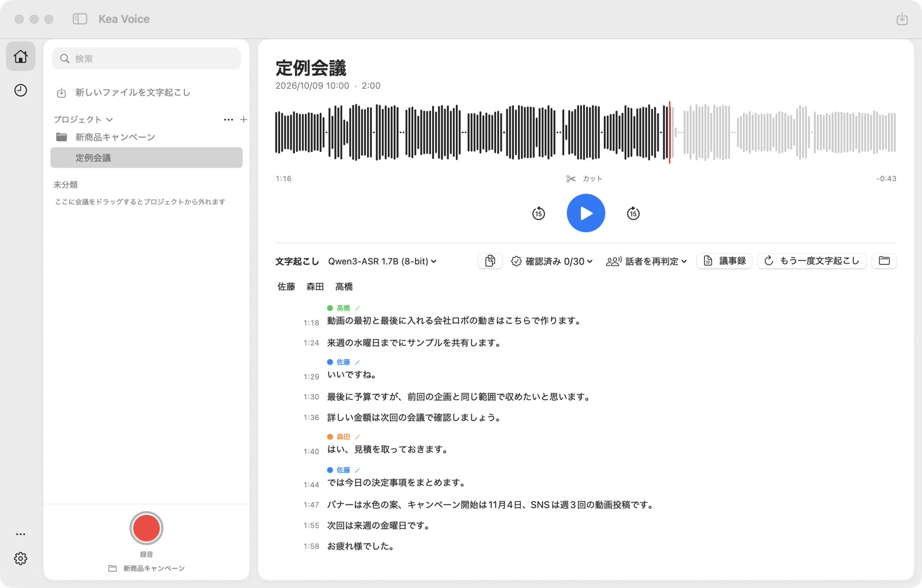Open the Qwen3-ASR model dropdown

coord(382,261)
